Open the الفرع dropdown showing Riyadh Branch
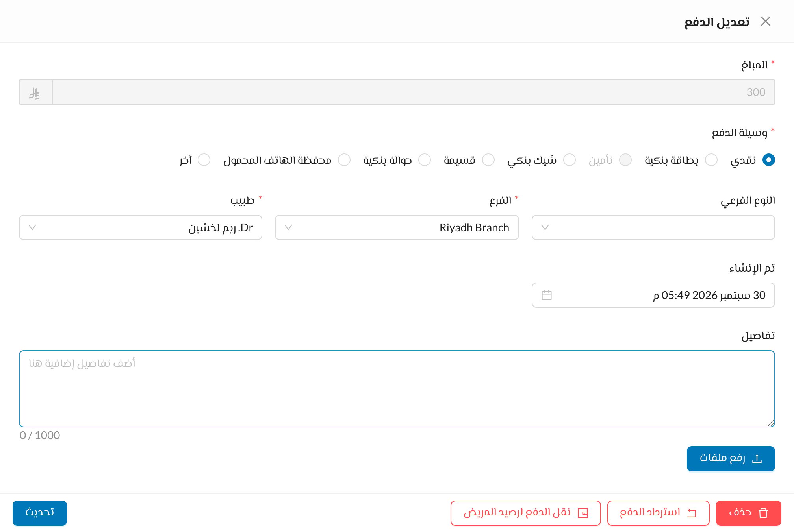Image resolution: width=794 pixels, height=532 pixels. click(x=397, y=227)
